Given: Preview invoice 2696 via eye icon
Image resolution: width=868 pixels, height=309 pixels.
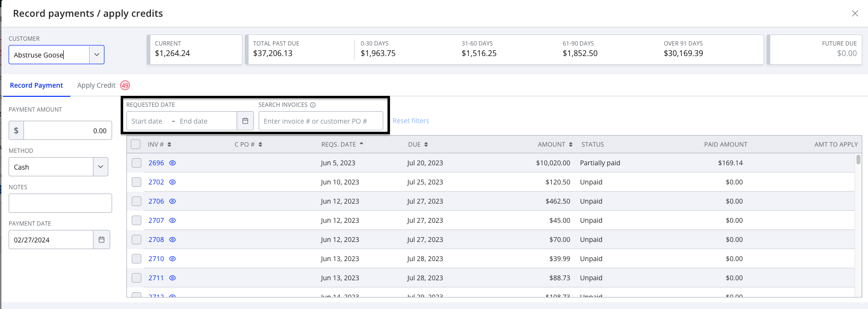Looking at the screenshot, I should point(172,163).
